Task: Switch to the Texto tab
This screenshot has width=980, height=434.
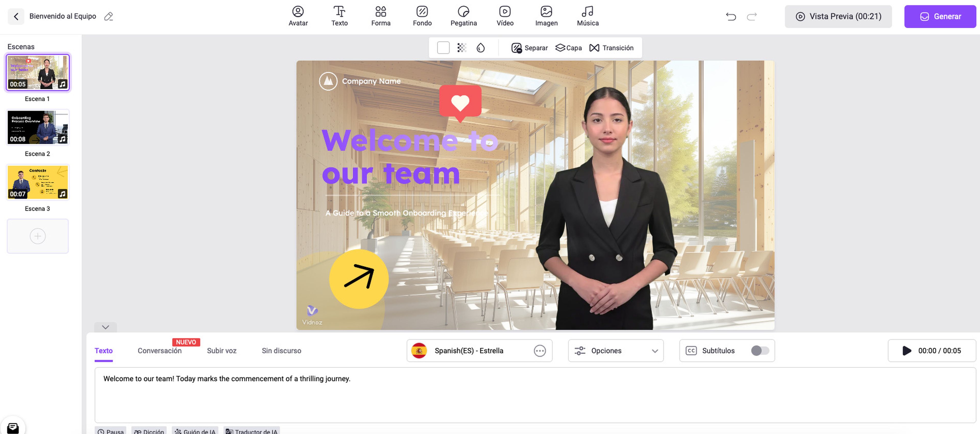Action: click(x=103, y=351)
